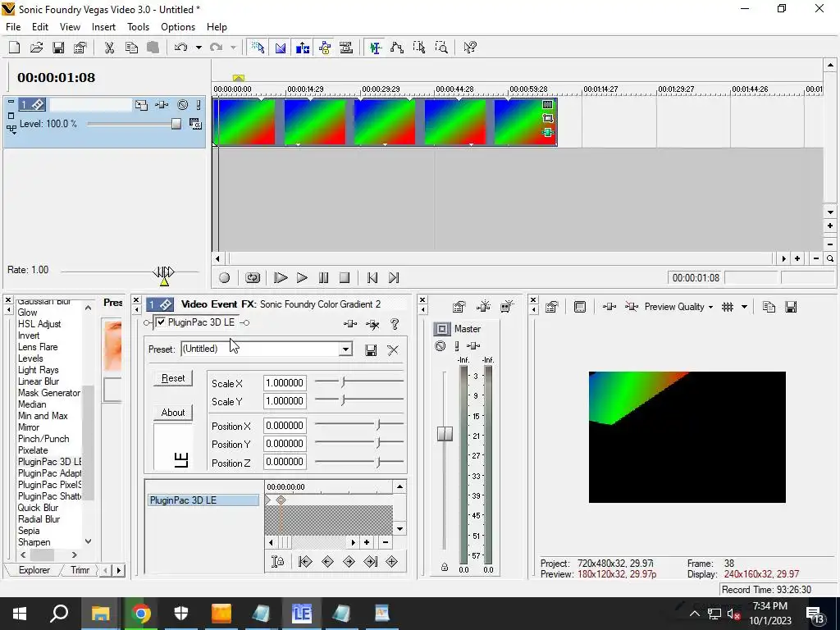This screenshot has height=630, width=840.
Task: Click Event FX icon on last gradient clip
Action: click(x=547, y=132)
